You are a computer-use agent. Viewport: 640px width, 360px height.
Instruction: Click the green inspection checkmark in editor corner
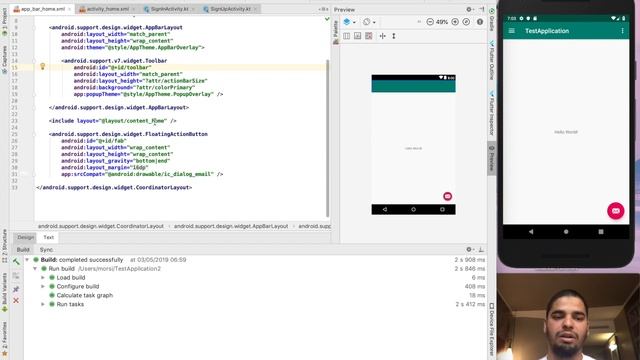click(x=327, y=19)
